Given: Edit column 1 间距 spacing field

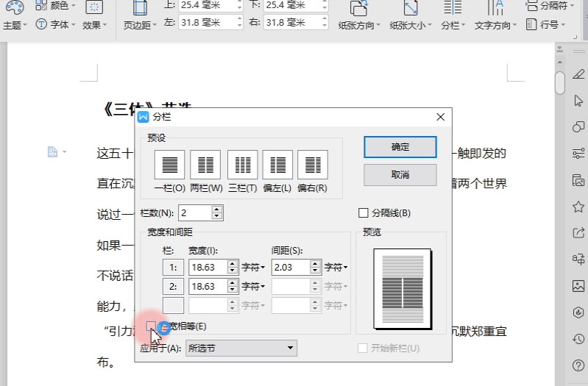Looking at the screenshot, I should tap(291, 267).
